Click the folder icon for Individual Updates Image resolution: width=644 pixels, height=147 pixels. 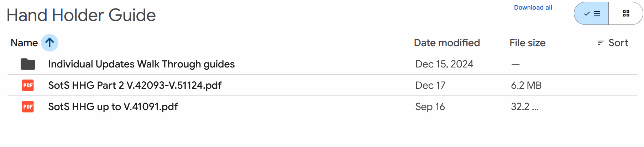tap(28, 64)
